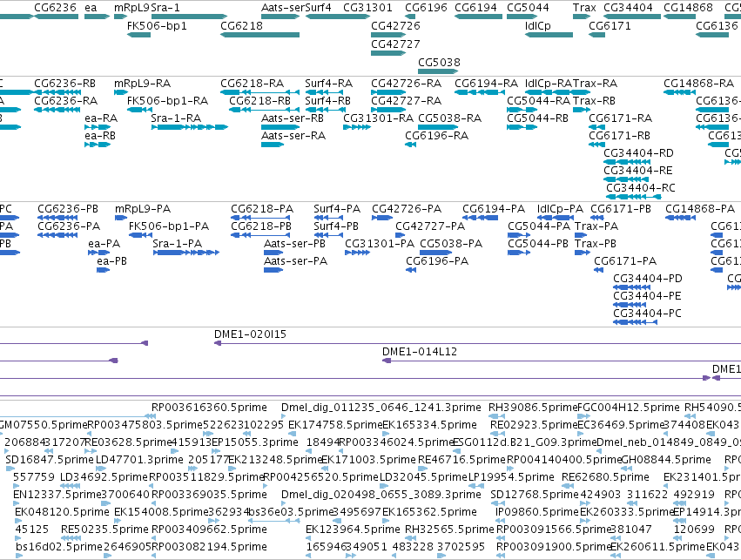Click the Trax-RB transcript label

tap(595, 101)
